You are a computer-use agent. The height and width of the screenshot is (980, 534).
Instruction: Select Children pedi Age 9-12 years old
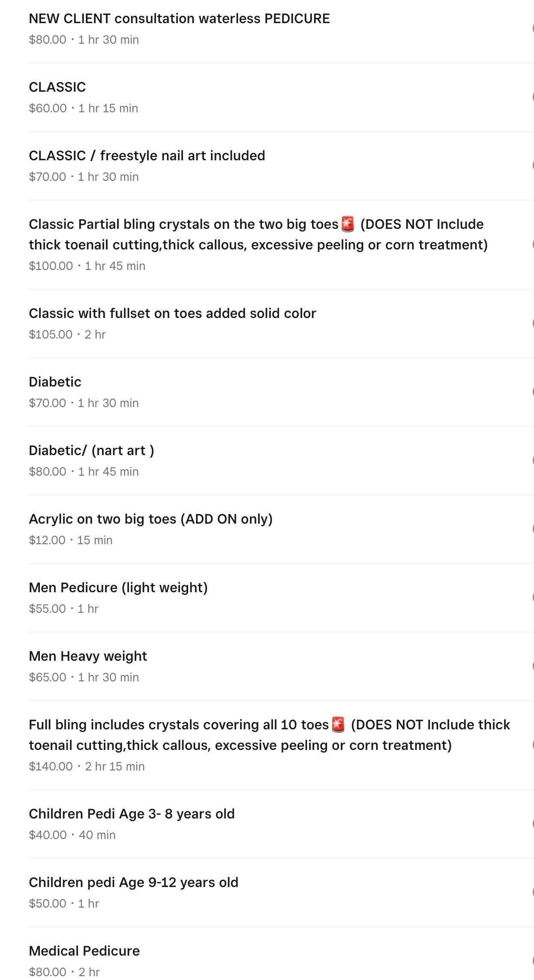pyautogui.click(x=133, y=883)
